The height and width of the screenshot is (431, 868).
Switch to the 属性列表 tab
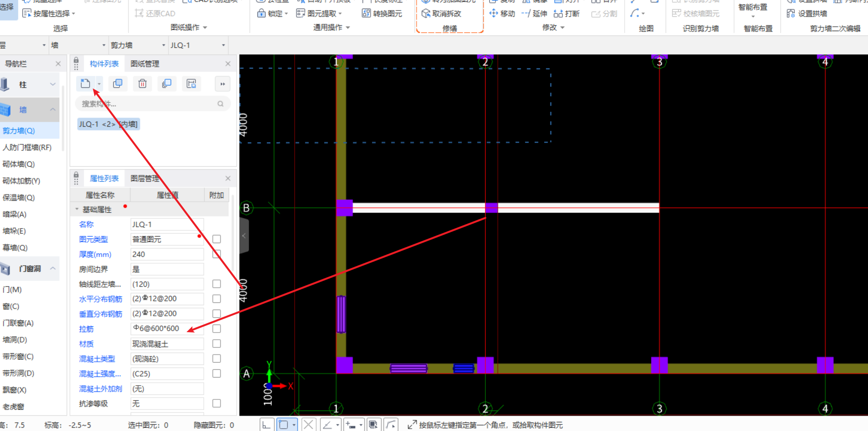[104, 178]
